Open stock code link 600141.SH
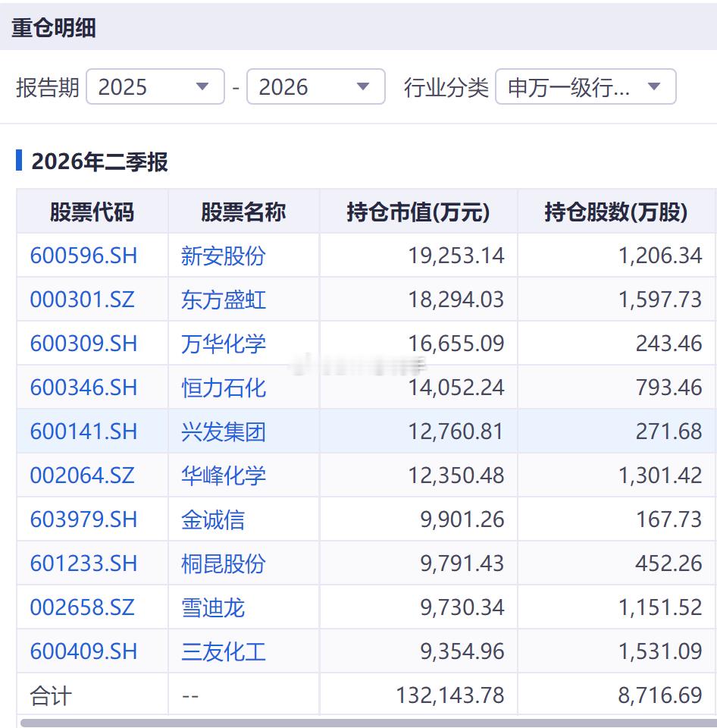 tap(83, 431)
